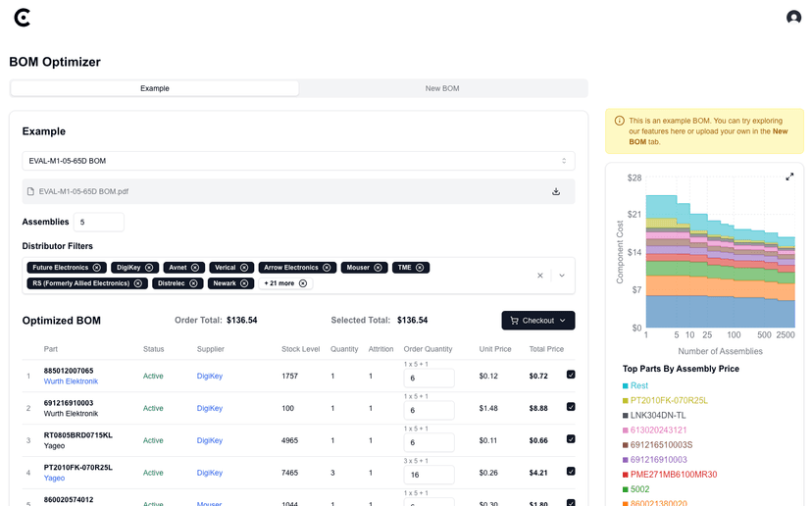Remove the '+ 21 more' filter chip

303,283
